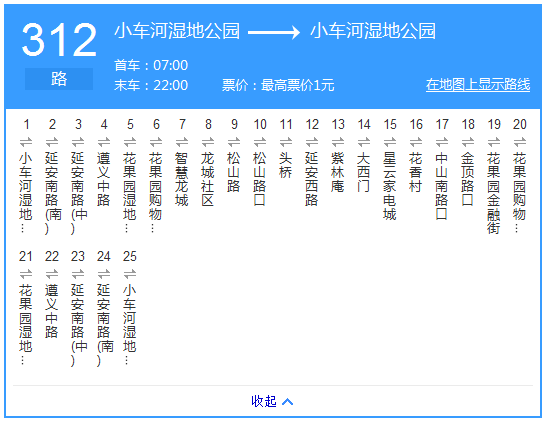Select stop 头桥
The width and height of the screenshot is (545, 422).
point(286,165)
